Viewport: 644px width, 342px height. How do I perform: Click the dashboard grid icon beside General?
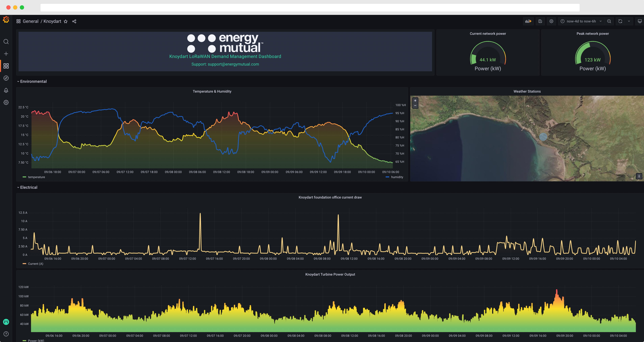(x=19, y=21)
